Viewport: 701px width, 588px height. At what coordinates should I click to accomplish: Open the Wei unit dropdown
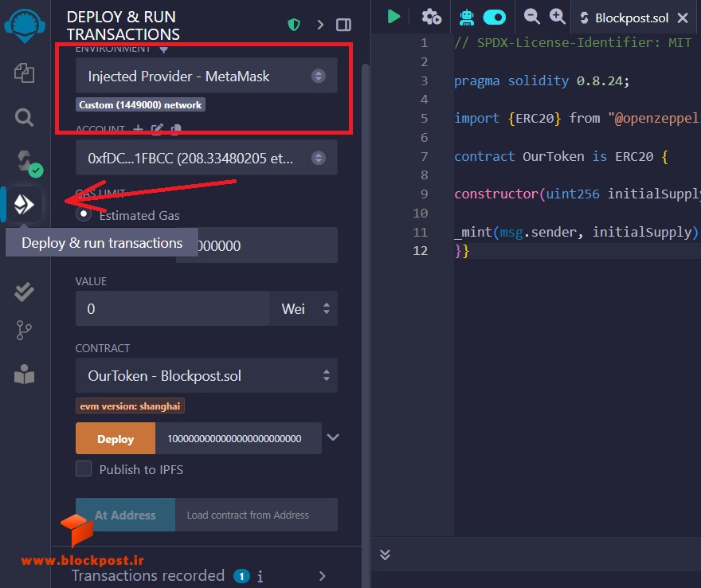click(304, 308)
